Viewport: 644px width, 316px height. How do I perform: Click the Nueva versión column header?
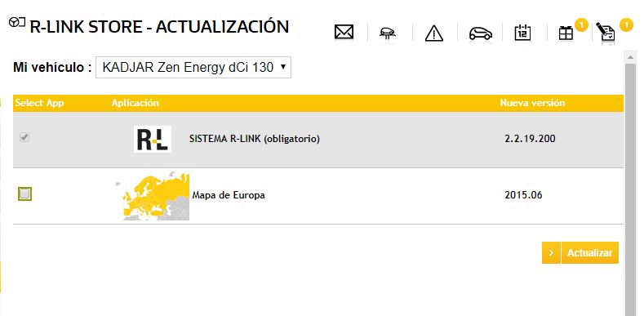(532, 103)
